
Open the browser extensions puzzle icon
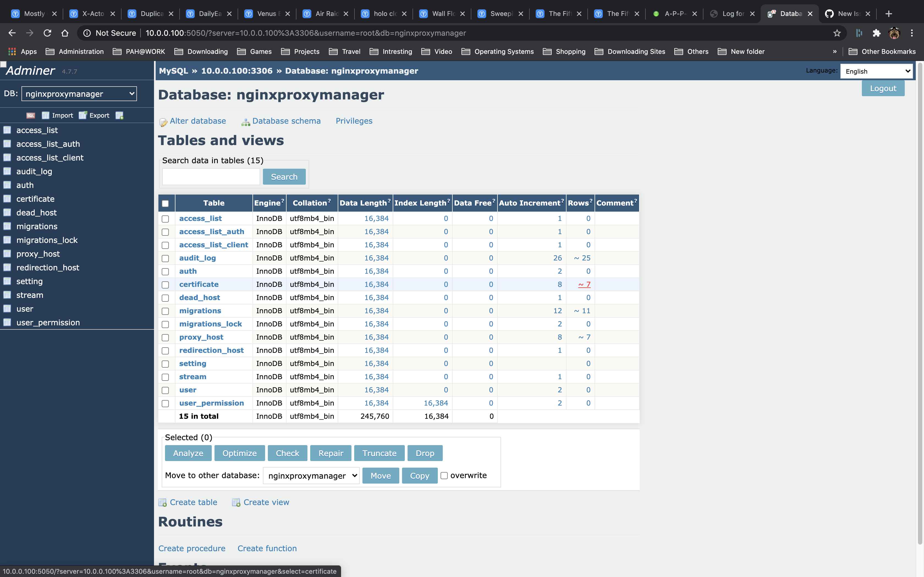point(876,33)
